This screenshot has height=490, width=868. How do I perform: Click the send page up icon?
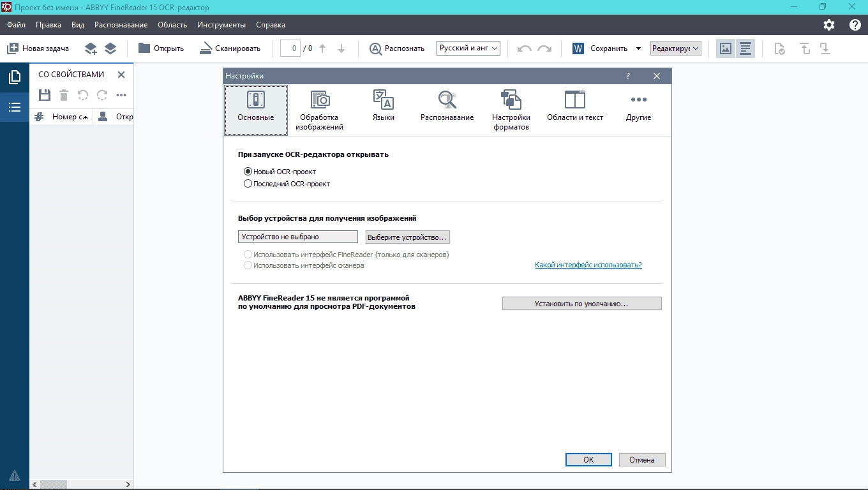point(805,48)
